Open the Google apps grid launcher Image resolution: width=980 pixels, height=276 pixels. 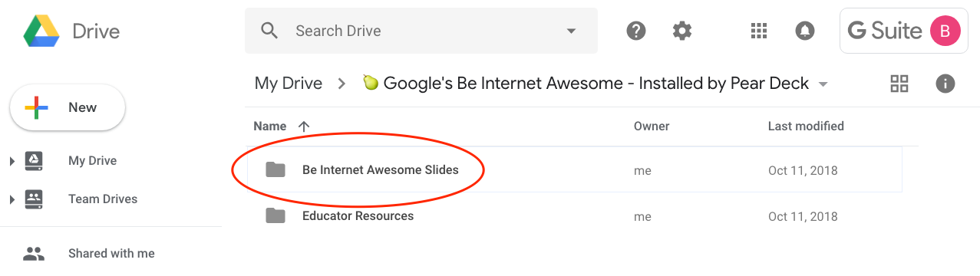pyautogui.click(x=758, y=31)
